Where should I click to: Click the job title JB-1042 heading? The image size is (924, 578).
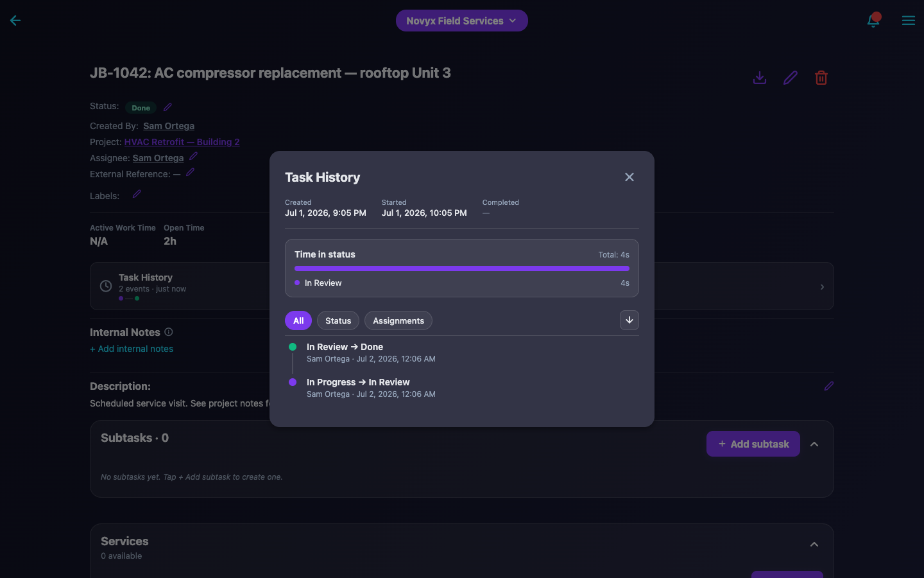(270, 73)
